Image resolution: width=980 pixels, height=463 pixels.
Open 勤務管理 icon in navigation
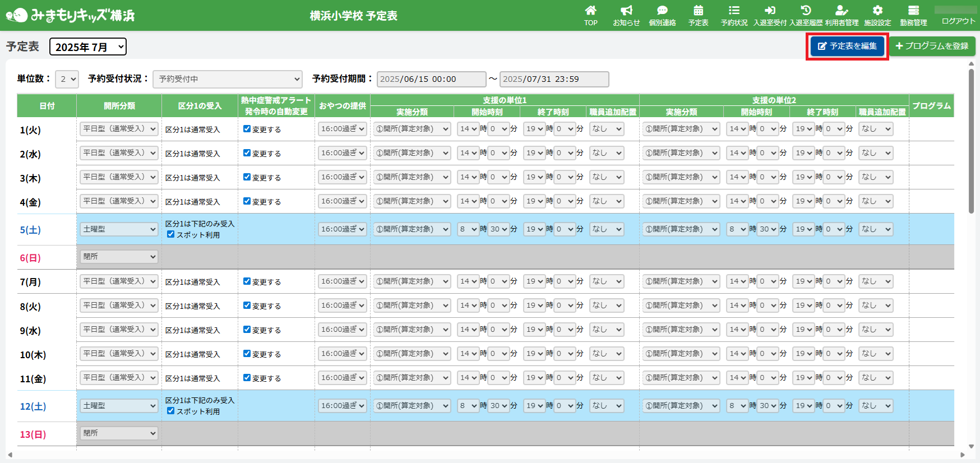[x=913, y=11]
